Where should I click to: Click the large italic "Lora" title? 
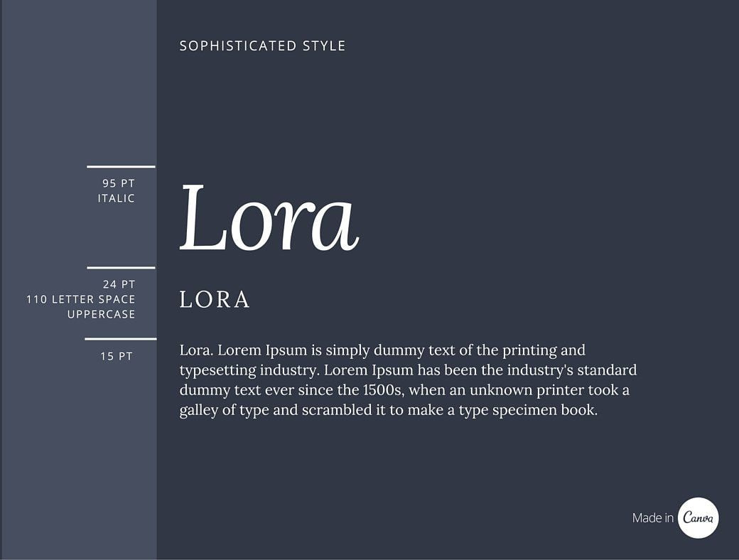pyautogui.click(x=269, y=218)
